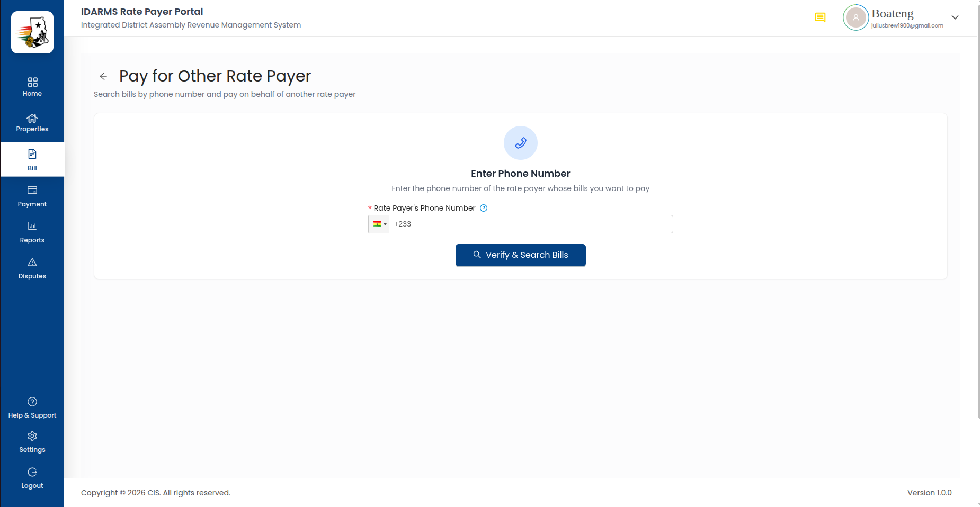
Task: Open the country flag code selector
Action: [379, 224]
